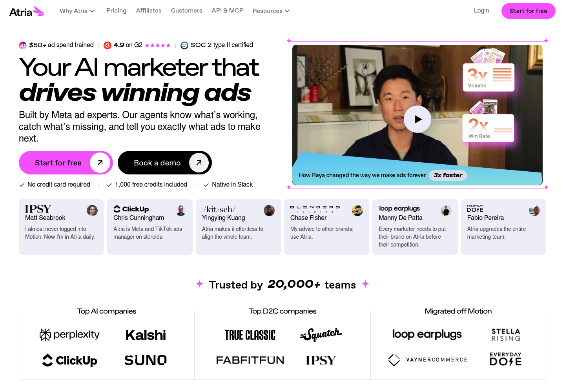
Task: Click the G2 star rating
Action: pyautogui.click(x=158, y=45)
